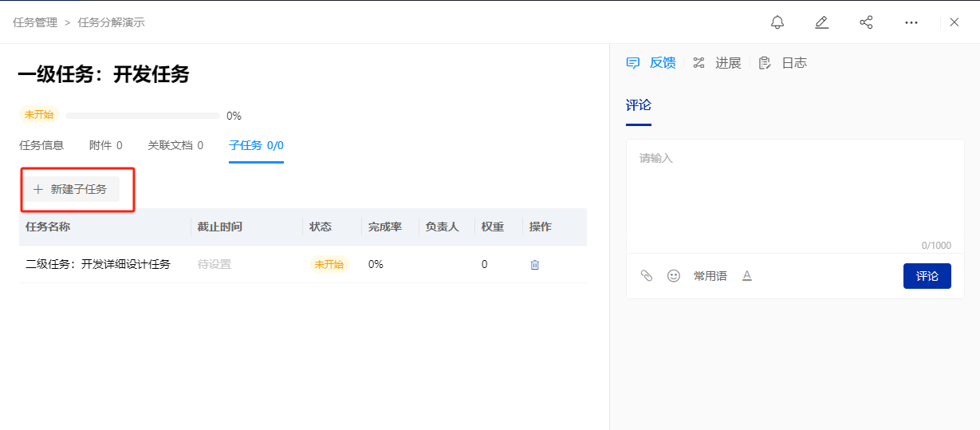Open the 常用语 quick phrases dropdown
Screen dimensions: 980x430
click(x=710, y=276)
